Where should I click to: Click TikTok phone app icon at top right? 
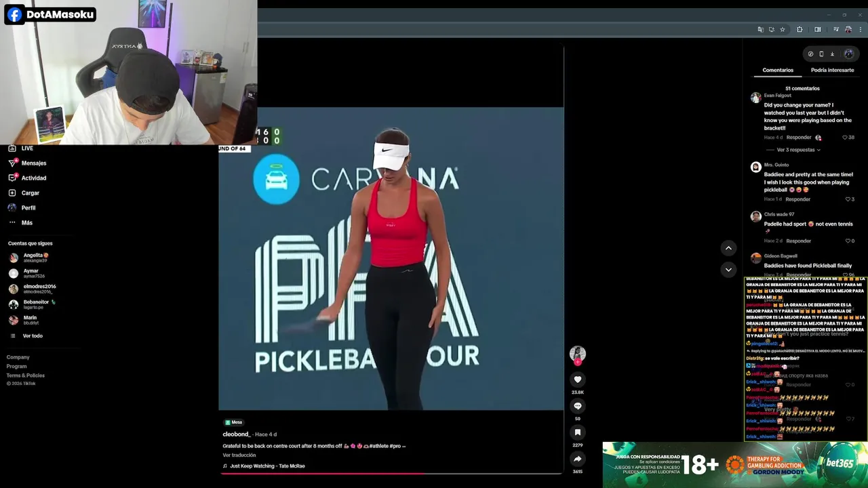pyautogui.click(x=821, y=54)
